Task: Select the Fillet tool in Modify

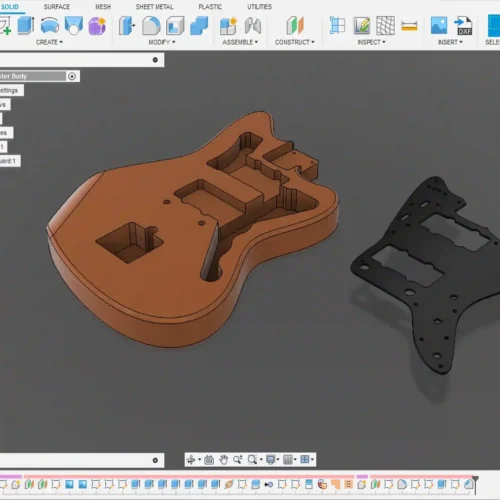Action: pyautogui.click(x=151, y=25)
